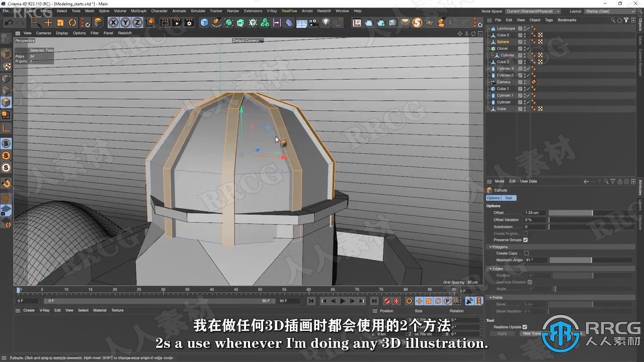644x362 pixels.
Task: Click the Floor environment icon
Action: coord(302,23)
